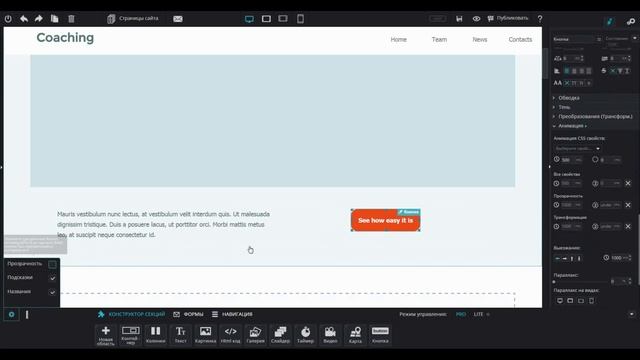Switch control mode to LITE
The height and width of the screenshot is (360, 640).
(x=478, y=314)
